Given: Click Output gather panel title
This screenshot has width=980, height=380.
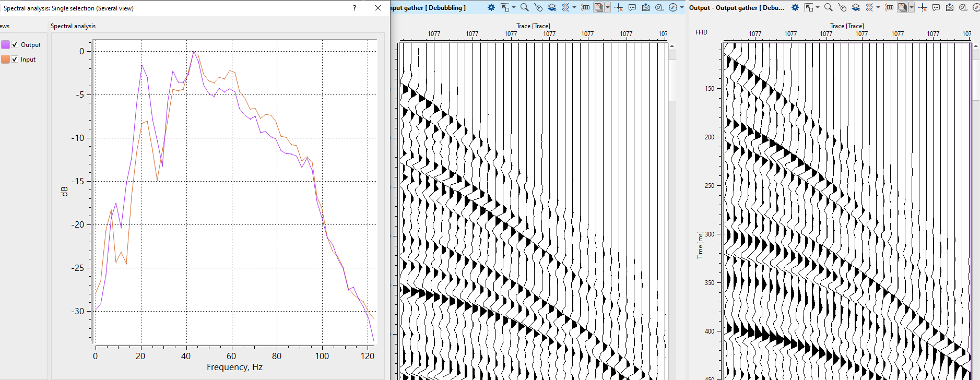Looking at the screenshot, I should [736, 8].
